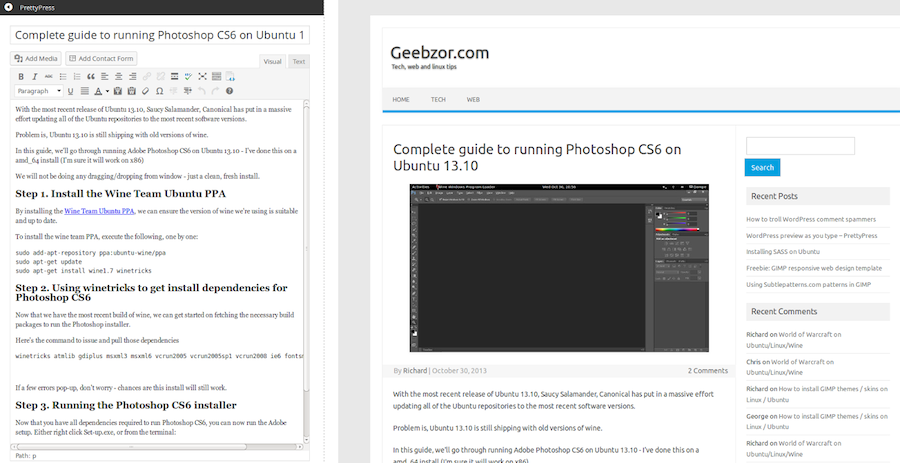Viewport: 900px width, 463px height.
Task: Insert Read More tag
Action: coord(174,76)
